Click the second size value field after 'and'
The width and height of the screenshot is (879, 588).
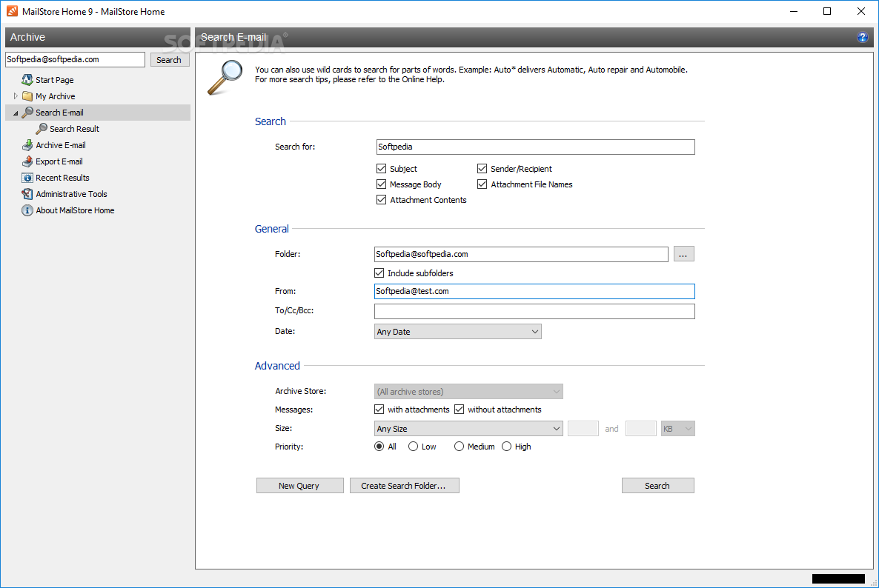pyautogui.click(x=641, y=428)
